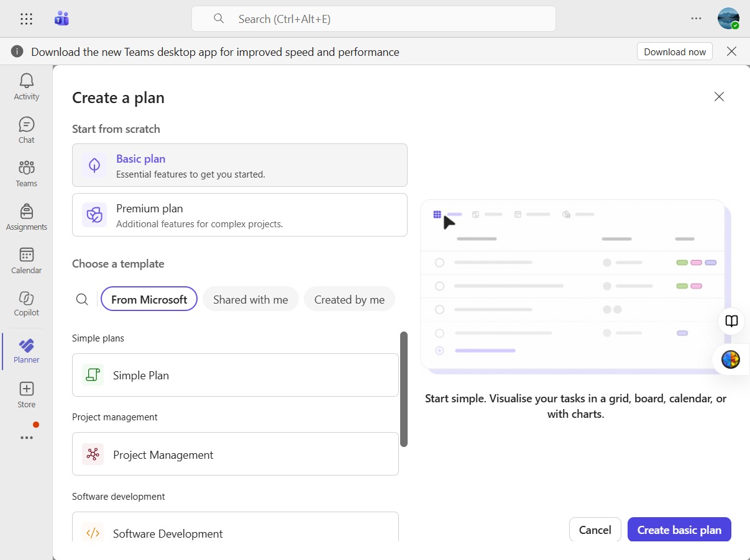Click the Simple Plan template icon
The image size is (750, 560).
[x=93, y=375]
